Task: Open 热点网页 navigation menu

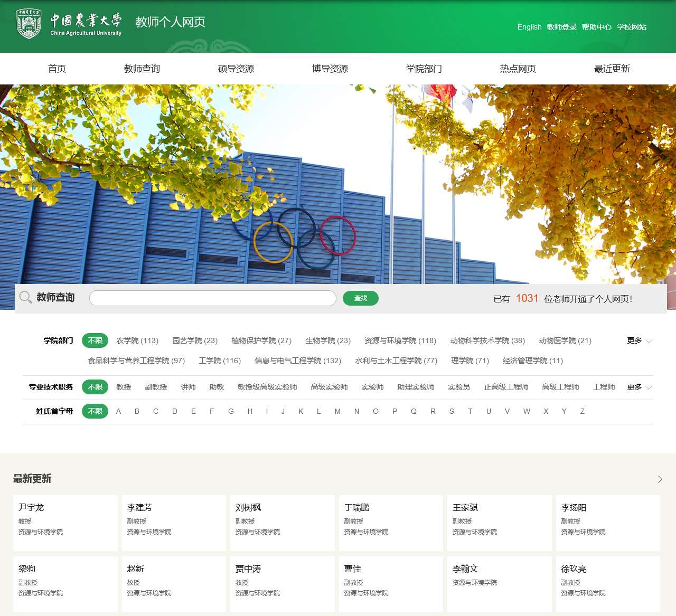Action: coord(518,69)
